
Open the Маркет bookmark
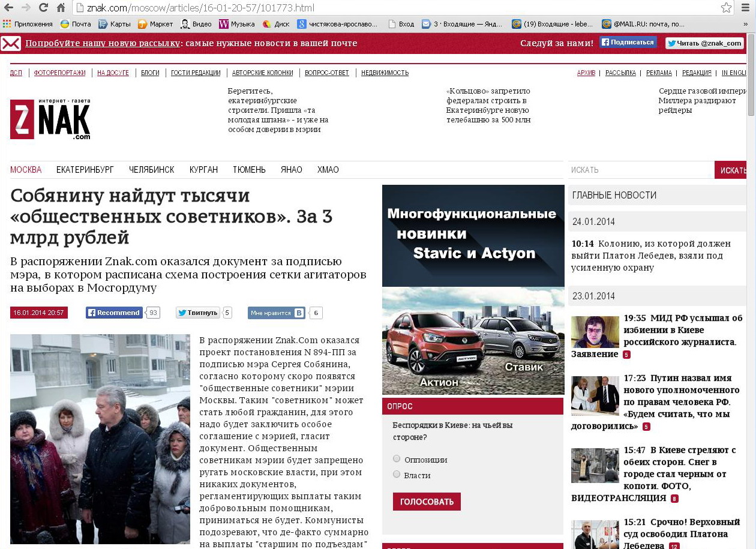pos(155,24)
